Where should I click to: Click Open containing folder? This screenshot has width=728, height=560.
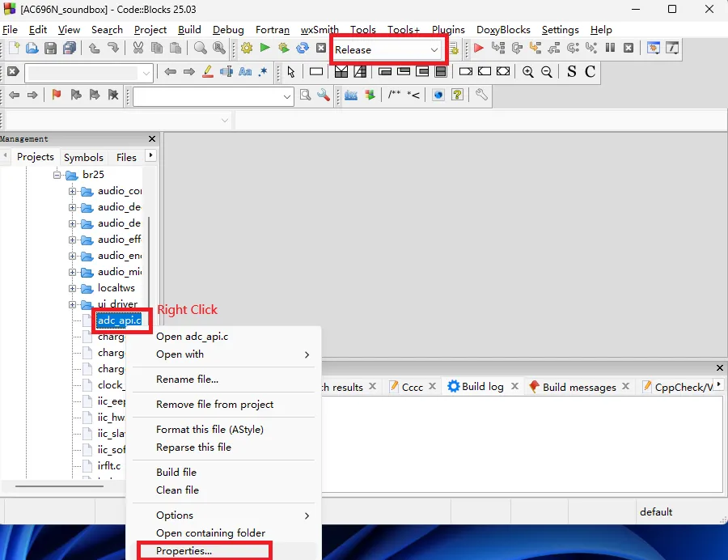(224, 533)
